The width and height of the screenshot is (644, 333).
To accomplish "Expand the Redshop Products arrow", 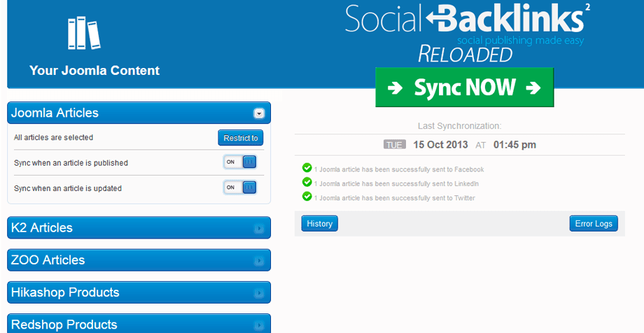I will 259,325.
